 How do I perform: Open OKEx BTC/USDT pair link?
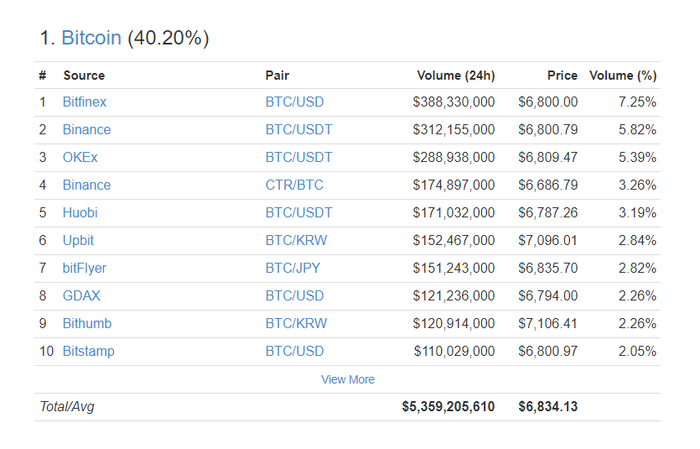coord(299,157)
